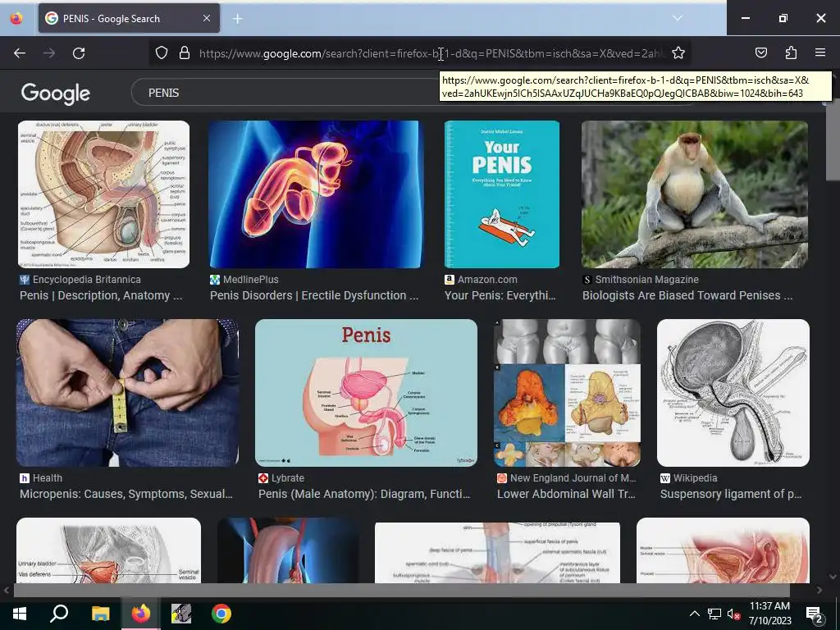Open the clock showing 11:37 AM

[x=769, y=614]
